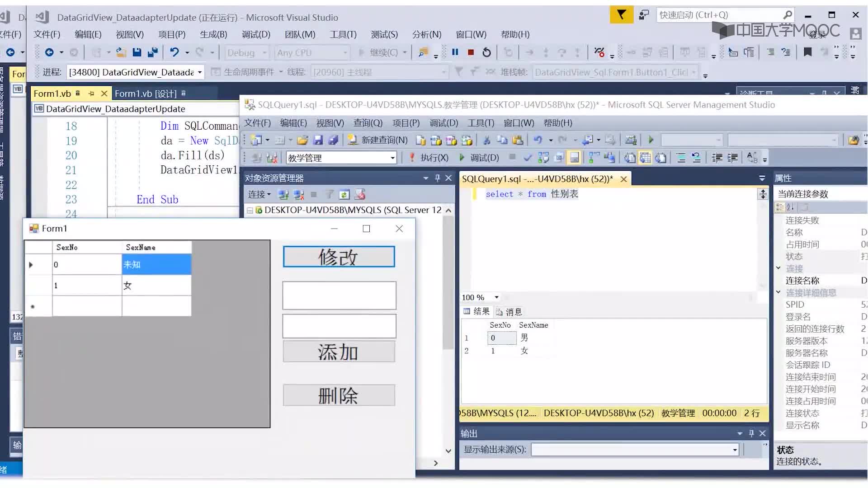
Task: Click SSMS cut scissors icon
Action: 487,141
